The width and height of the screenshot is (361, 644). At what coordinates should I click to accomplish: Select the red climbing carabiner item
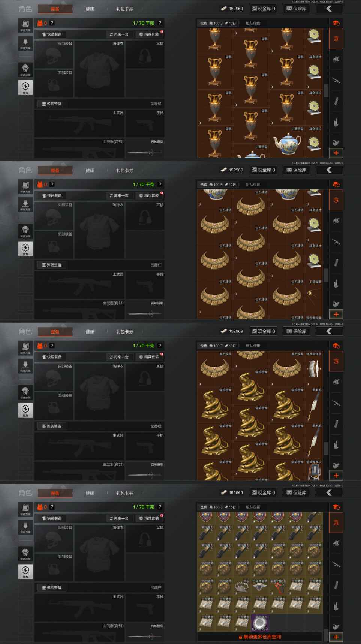(x=278, y=587)
